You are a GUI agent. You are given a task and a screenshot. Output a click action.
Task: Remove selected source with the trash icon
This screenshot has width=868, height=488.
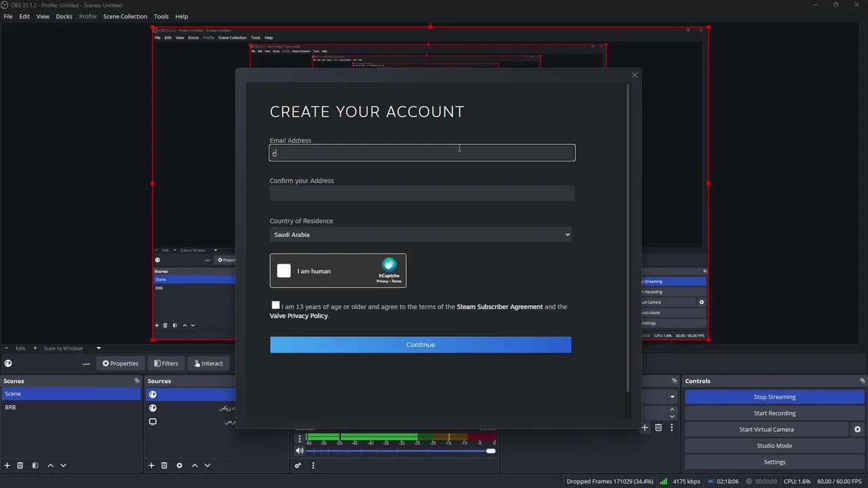click(x=164, y=466)
